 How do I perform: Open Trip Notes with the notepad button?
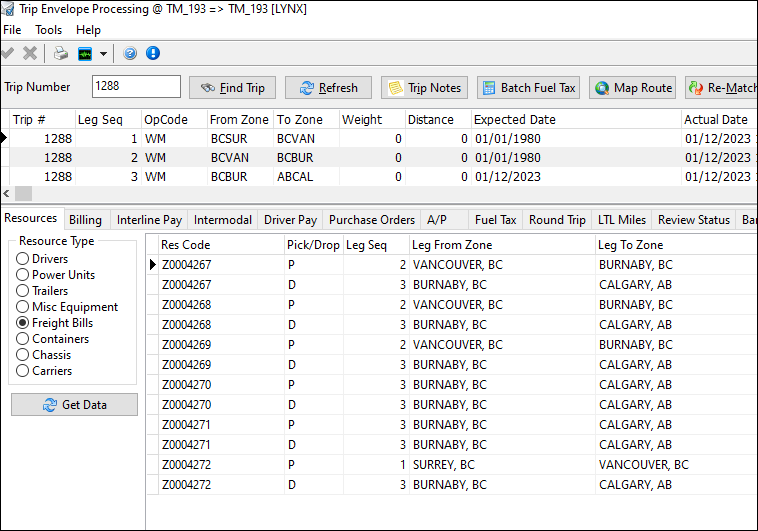click(424, 88)
